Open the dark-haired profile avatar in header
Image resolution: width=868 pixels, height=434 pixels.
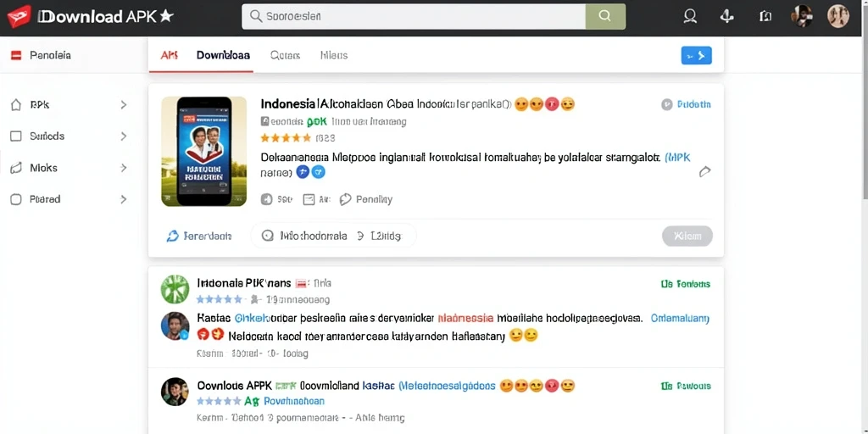[x=802, y=17]
